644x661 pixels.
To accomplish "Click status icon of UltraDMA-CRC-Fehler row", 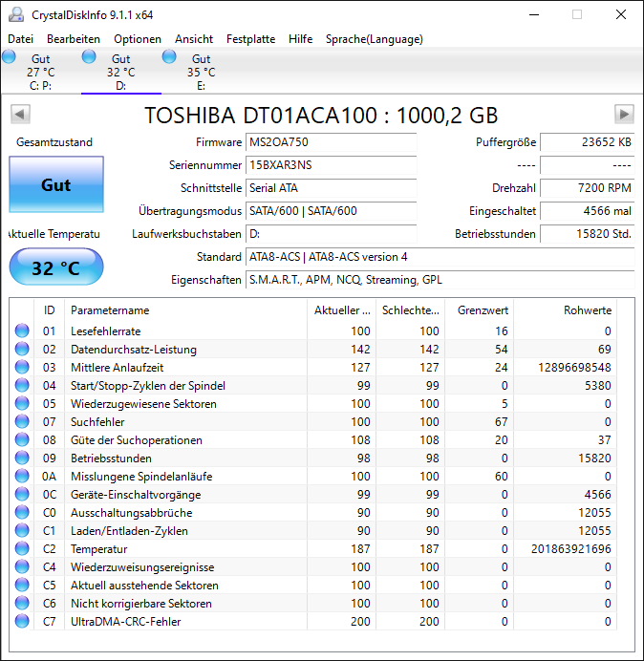I will pyautogui.click(x=22, y=621).
